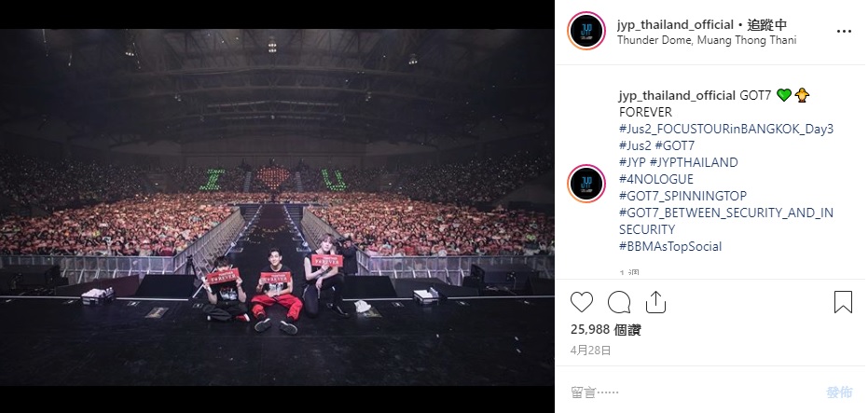868x413 pixels.
Task: Share the post via share icon
Action: coord(655,302)
